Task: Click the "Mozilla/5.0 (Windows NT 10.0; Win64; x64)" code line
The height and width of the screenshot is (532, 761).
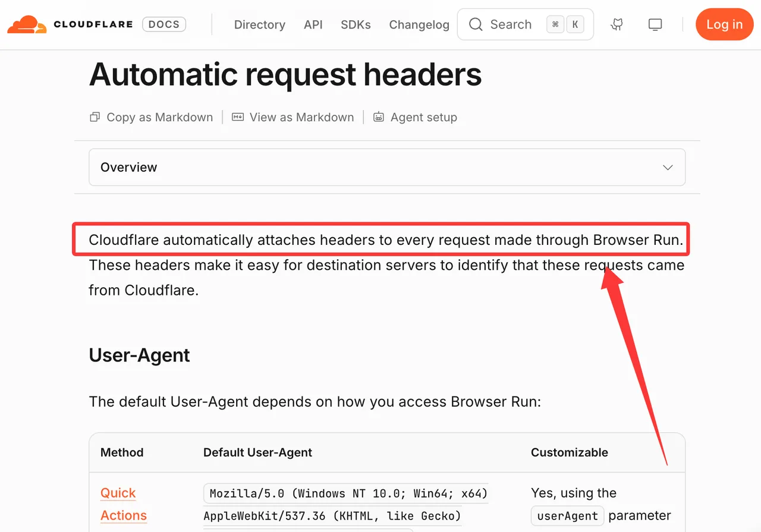Action: click(x=346, y=493)
